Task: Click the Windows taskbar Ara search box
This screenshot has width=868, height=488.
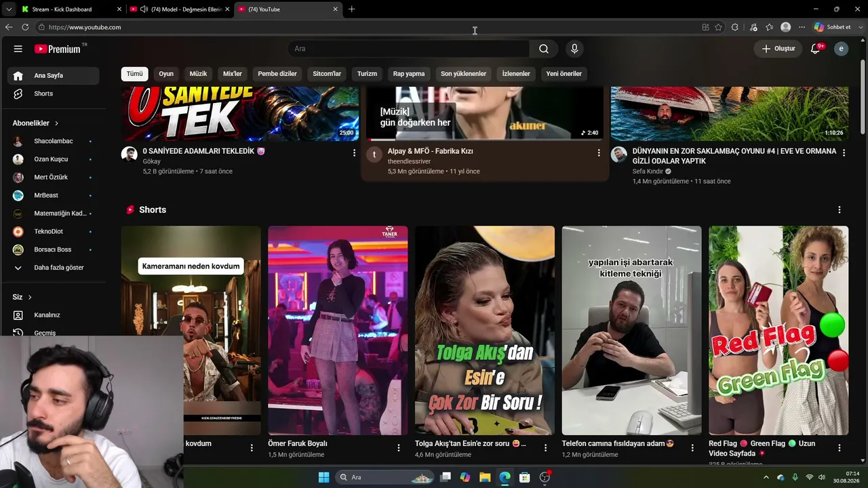Action: point(384,477)
